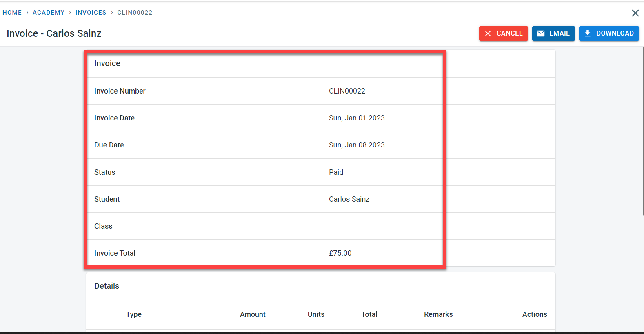644x334 pixels.
Task: Navigate to the INVOICES breadcrumb
Action: click(x=91, y=13)
